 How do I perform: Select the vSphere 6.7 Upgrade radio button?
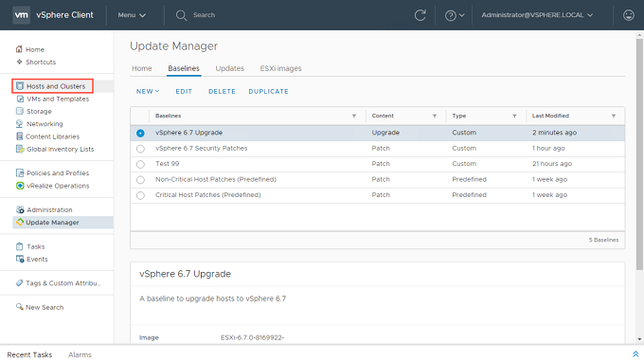click(140, 133)
